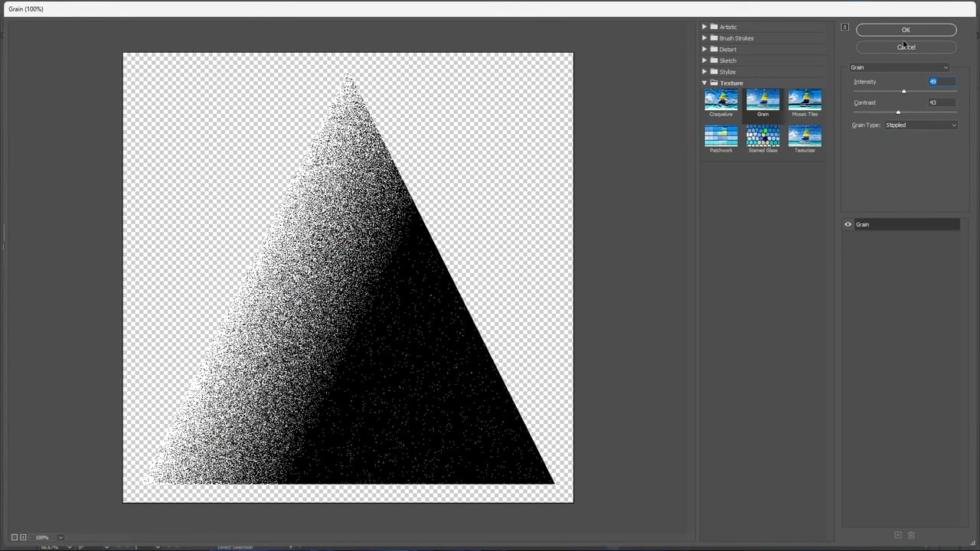
Task: Click the Cancel button
Action: (906, 47)
